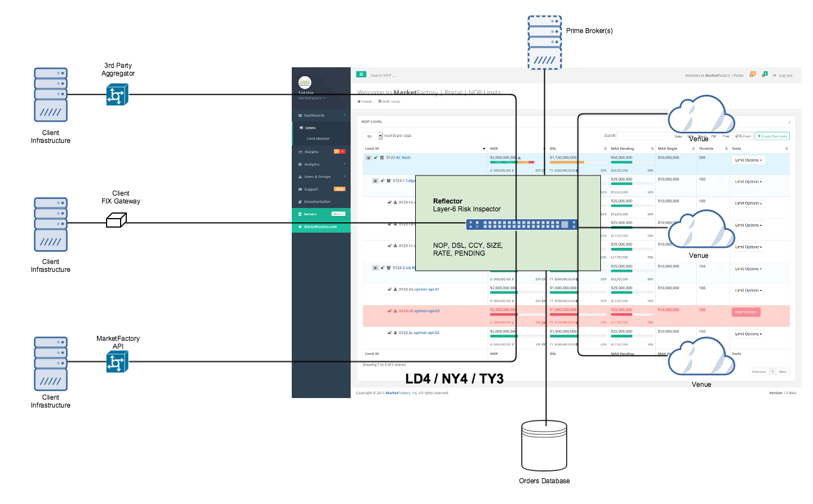Open the Margins sidebar menu
The image size is (813, 504).
pos(321,152)
